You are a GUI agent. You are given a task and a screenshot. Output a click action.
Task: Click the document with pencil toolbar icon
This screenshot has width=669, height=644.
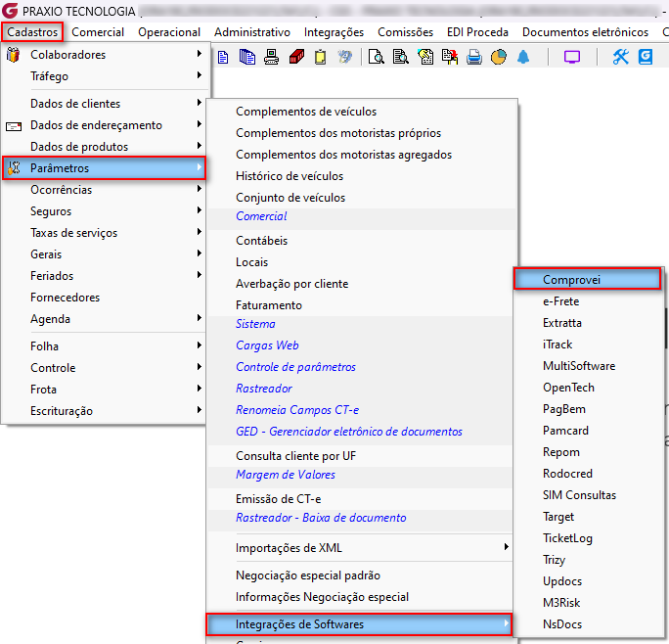click(424, 57)
